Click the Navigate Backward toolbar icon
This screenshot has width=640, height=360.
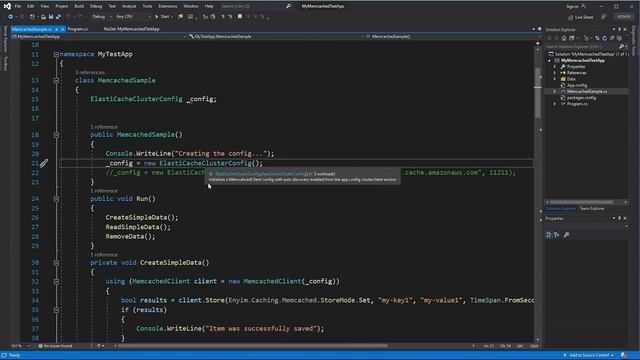pyautogui.click(x=11, y=17)
